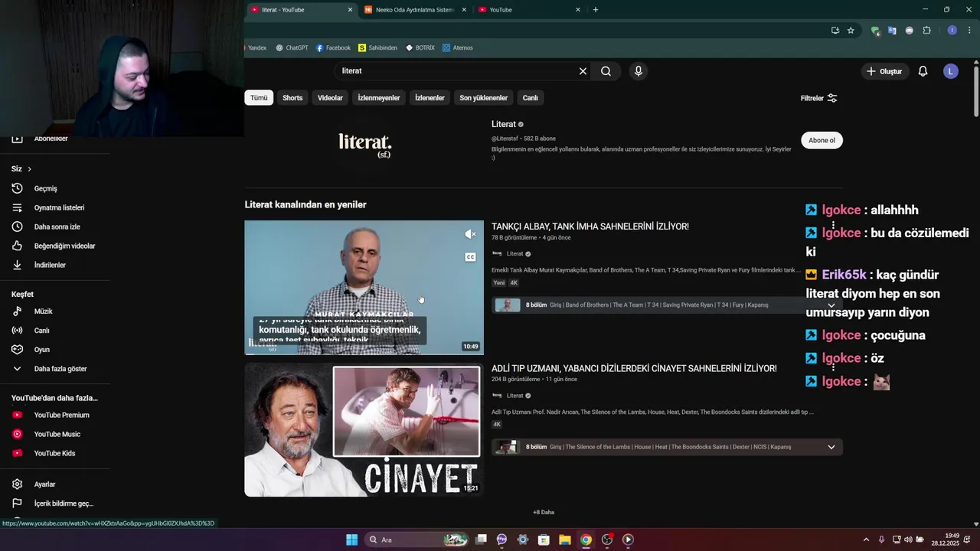Open a new browser tab with plus
Screen dimensions: 980x551
(596, 10)
